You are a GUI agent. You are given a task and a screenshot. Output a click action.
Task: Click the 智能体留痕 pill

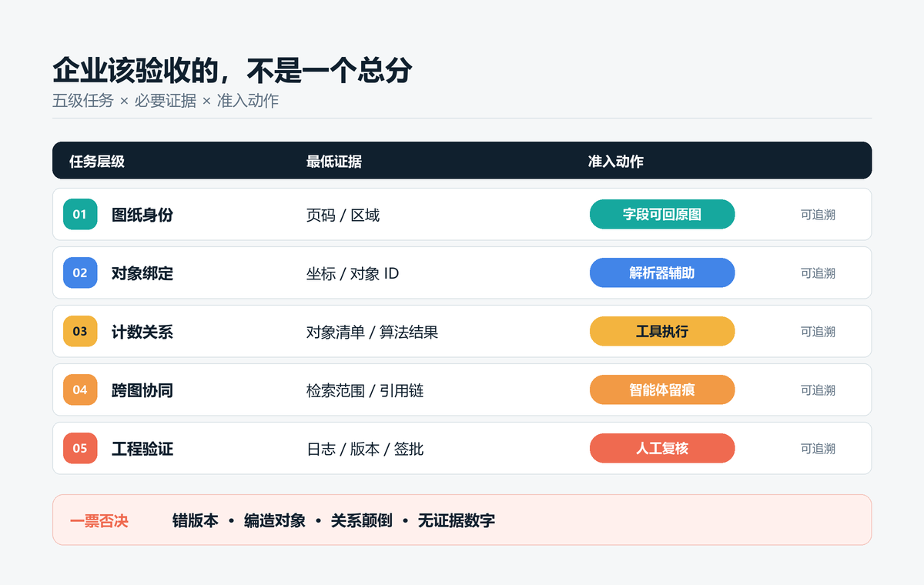pos(662,389)
